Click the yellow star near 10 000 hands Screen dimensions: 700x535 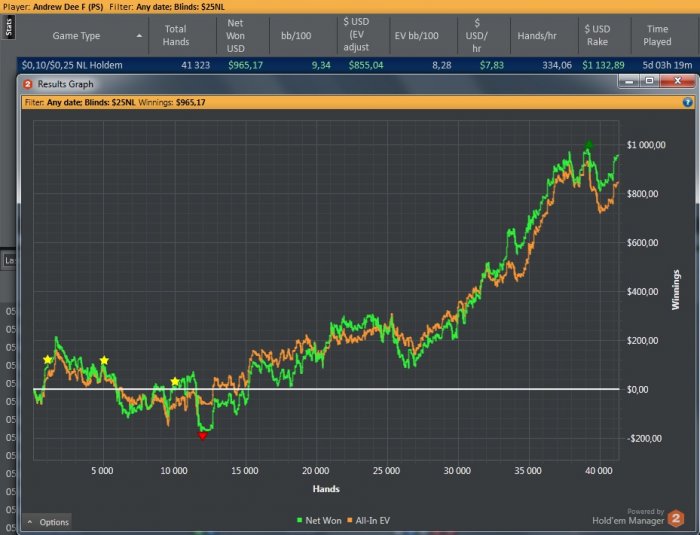tap(175, 382)
